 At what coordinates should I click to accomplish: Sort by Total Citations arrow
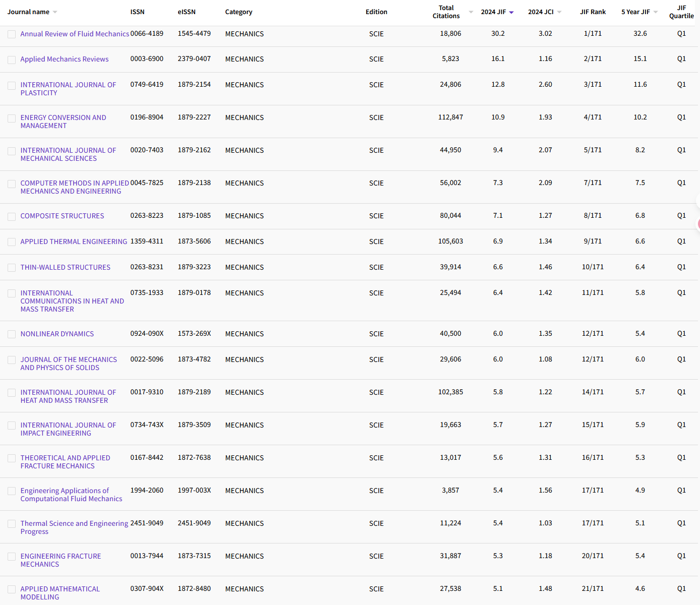click(x=471, y=12)
